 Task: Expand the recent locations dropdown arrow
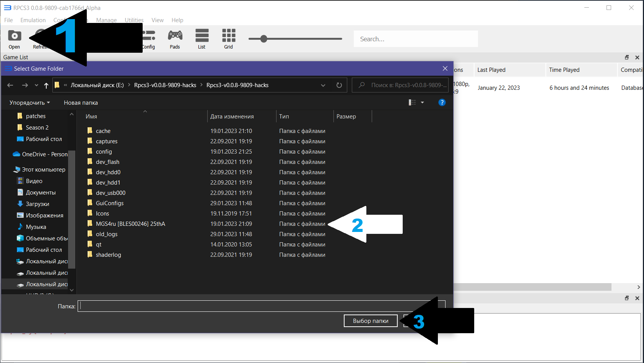click(x=36, y=85)
